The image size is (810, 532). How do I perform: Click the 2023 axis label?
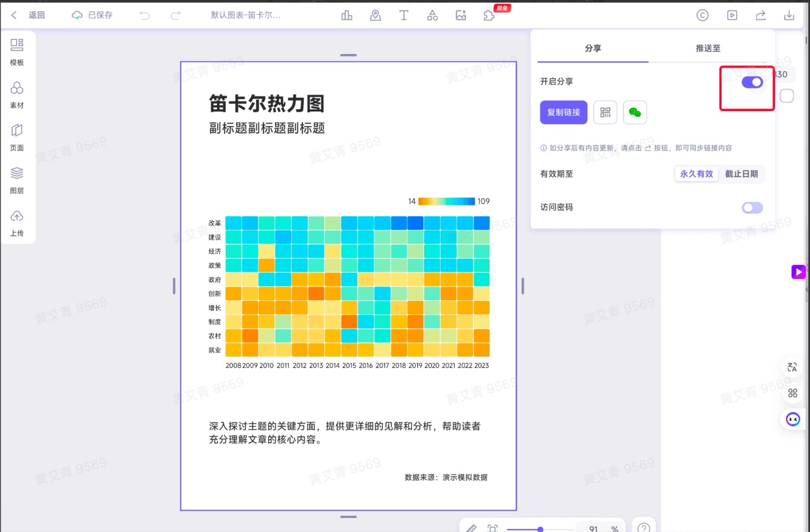[x=481, y=365]
